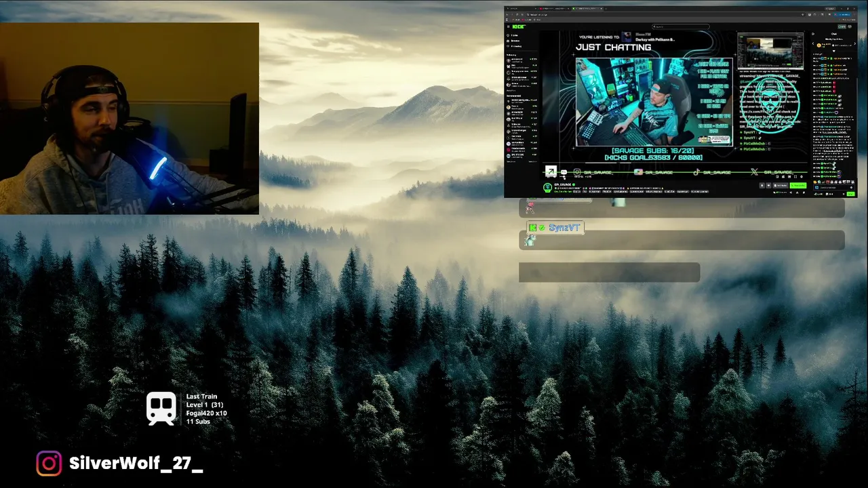
Task: Click the SIR_SAVAGE channel avatar
Action: point(547,188)
